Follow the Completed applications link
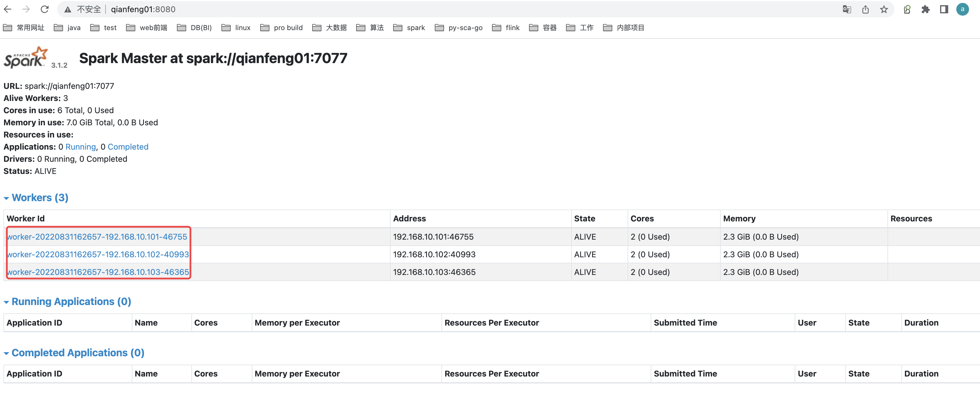980x393 pixels. pos(128,147)
